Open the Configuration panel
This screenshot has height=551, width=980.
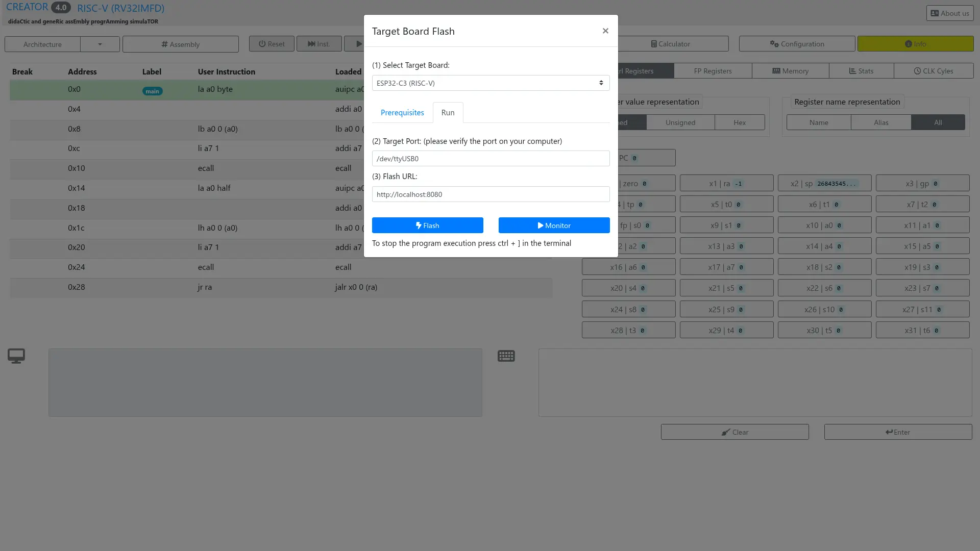pos(797,44)
